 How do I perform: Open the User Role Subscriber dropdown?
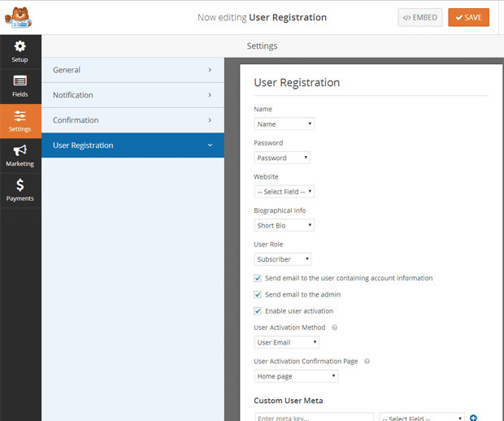[x=283, y=259]
